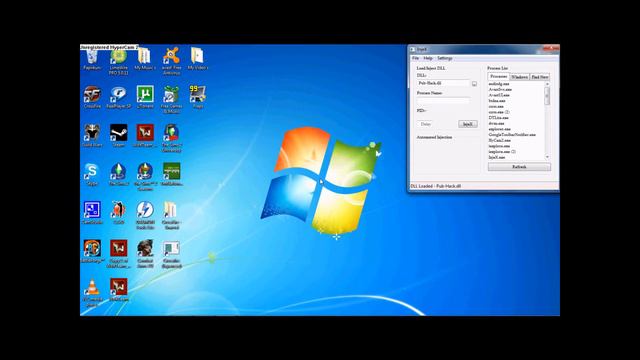Click the Refresh button under process list

point(519,167)
